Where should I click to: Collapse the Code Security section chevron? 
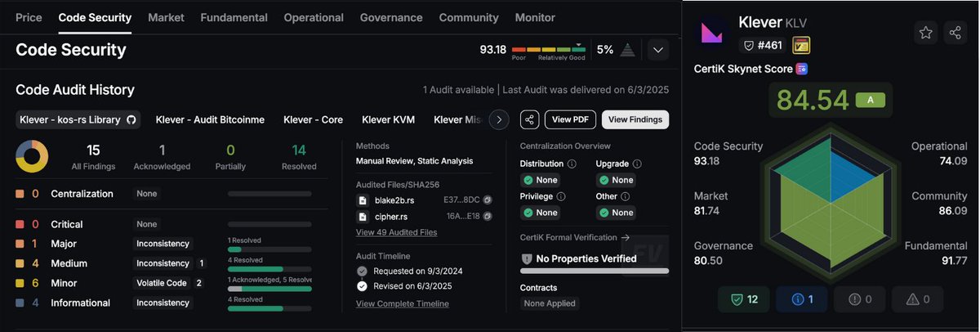coord(658,50)
